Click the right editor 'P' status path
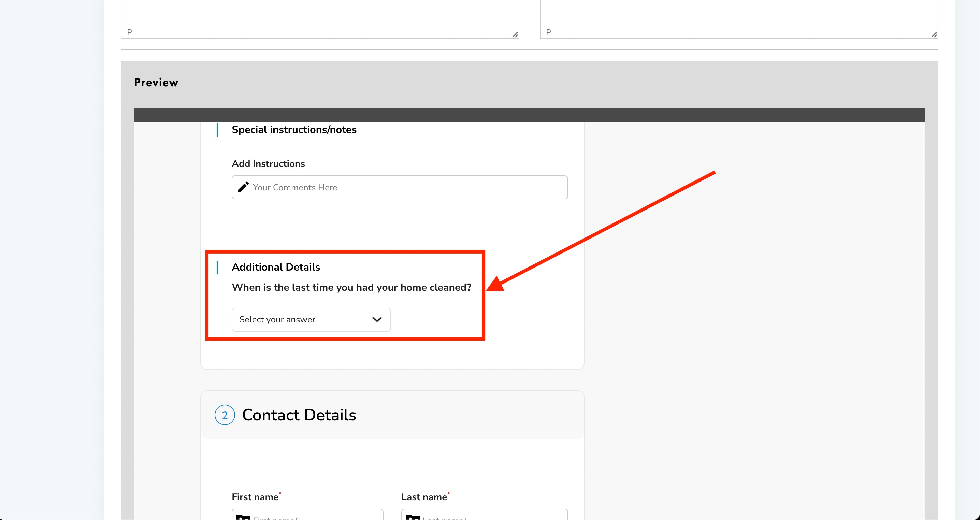 548,32
